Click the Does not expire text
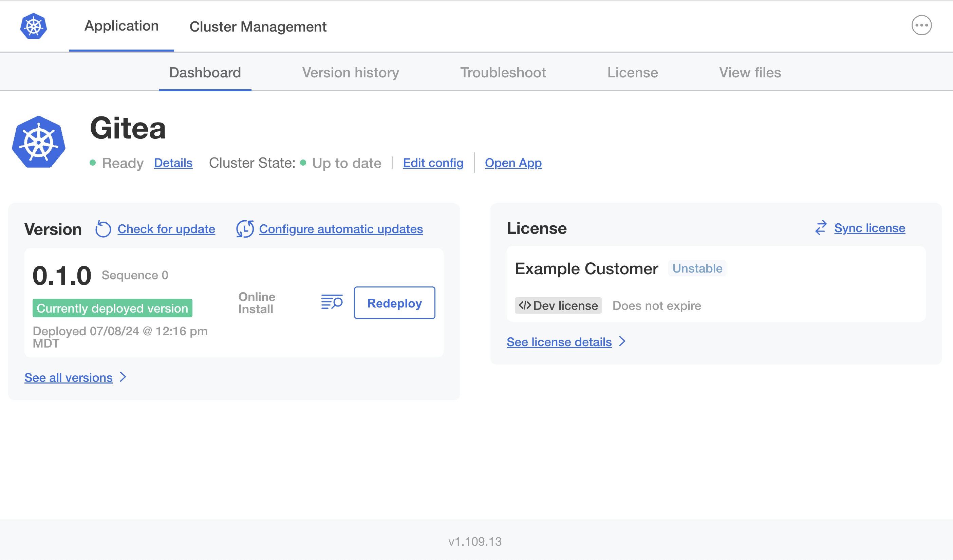The image size is (953, 560). point(657,305)
